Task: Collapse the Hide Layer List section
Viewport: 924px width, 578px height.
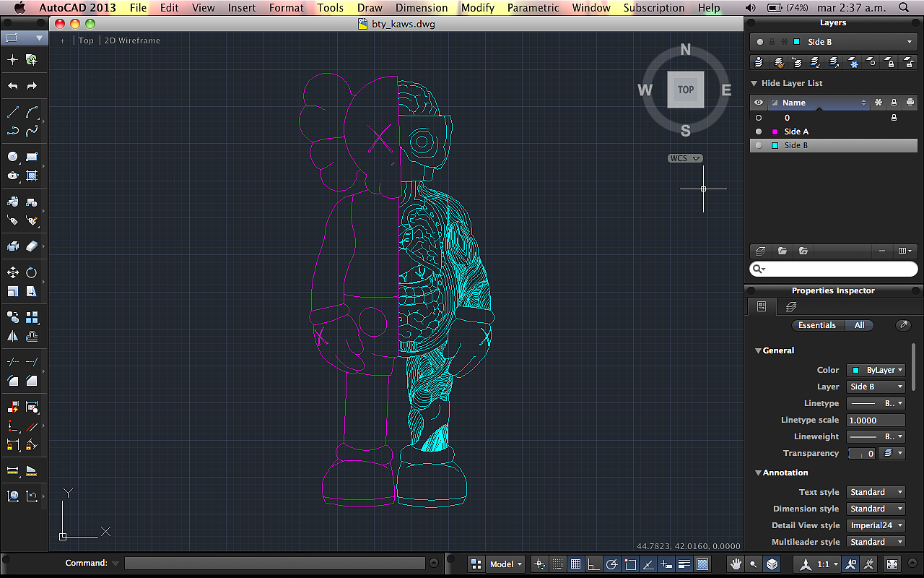Action: (754, 83)
